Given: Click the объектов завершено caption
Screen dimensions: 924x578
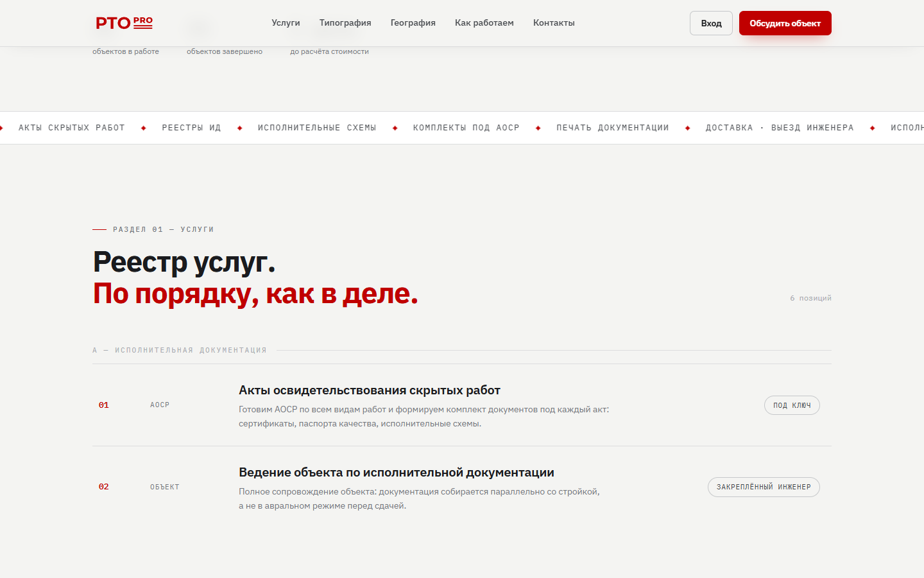Looking at the screenshot, I should 225,51.
